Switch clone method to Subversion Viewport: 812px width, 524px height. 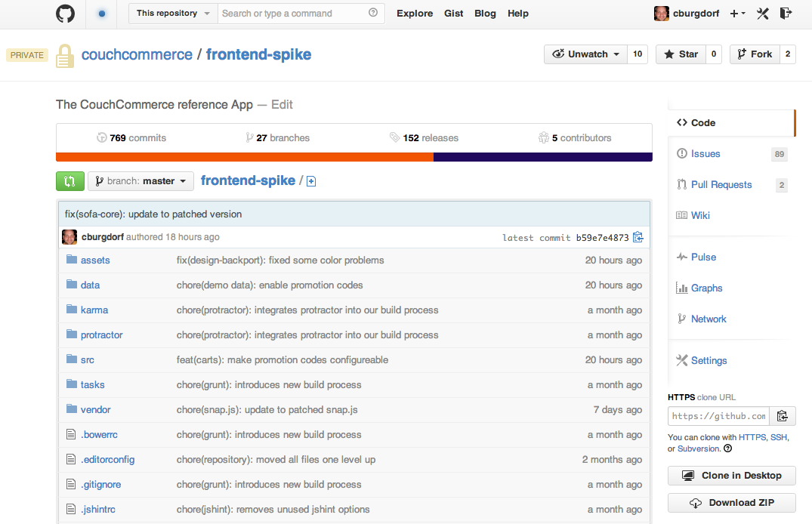click(x=699, y=448)
